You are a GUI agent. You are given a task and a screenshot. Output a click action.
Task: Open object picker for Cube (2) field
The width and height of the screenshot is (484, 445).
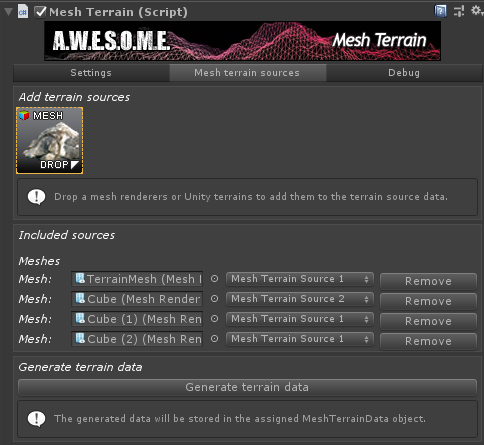(214, 339)
